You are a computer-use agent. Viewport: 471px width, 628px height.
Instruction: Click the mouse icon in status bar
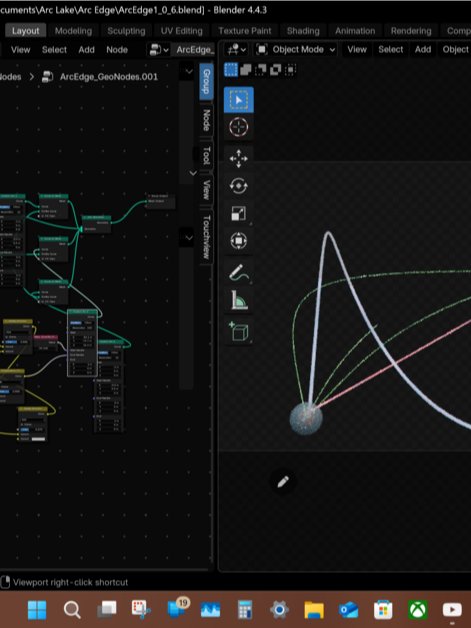(5, 582)
